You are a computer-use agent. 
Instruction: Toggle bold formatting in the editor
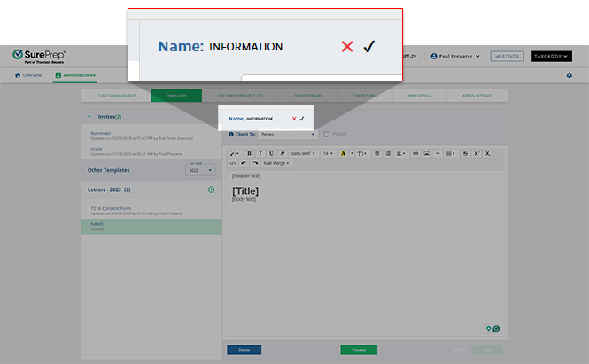(x=249, y=153)
